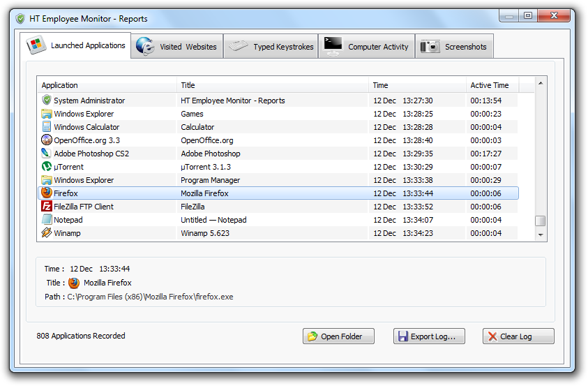Click the Clear Log button

tap(518, 336)
